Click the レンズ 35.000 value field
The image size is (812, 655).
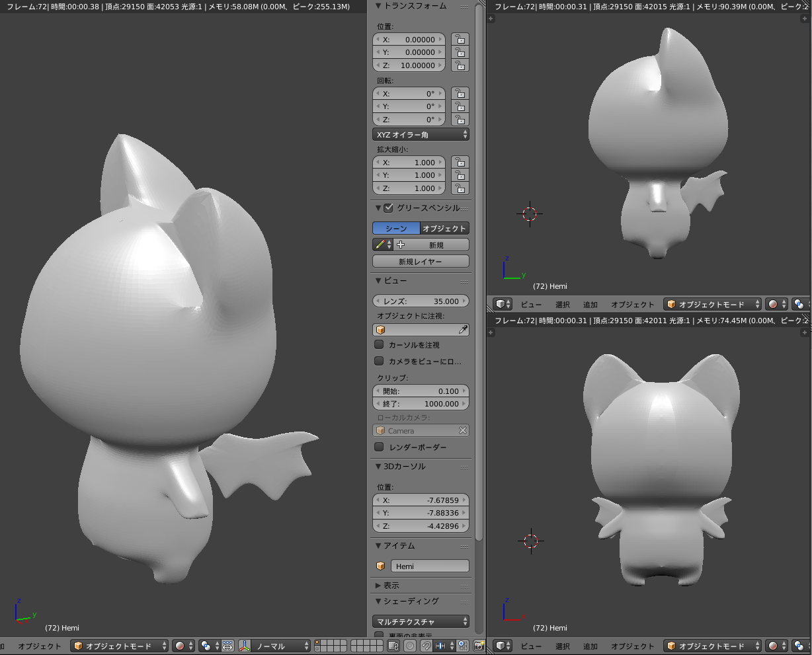[x=421, y=301]
